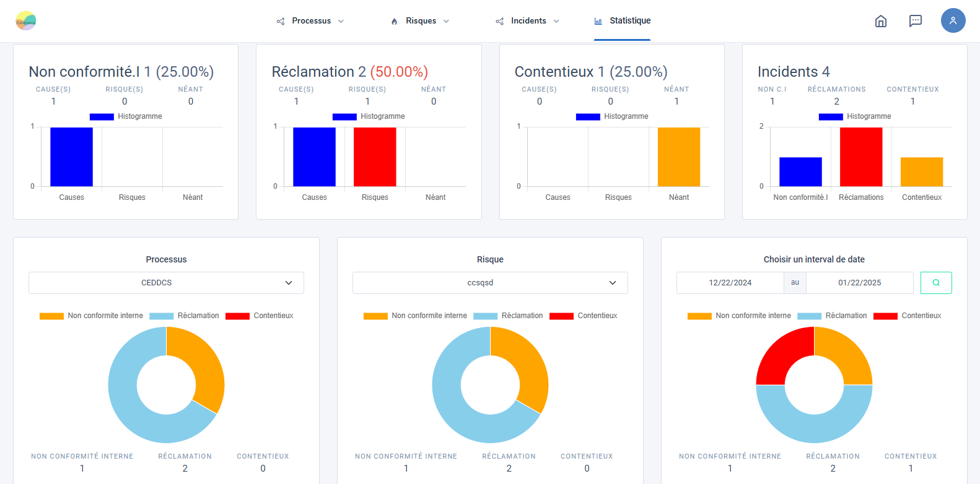The width and height of the screenshot is (980, 484).
Task: Click the Risques navigation link
Action: [421, 21]
